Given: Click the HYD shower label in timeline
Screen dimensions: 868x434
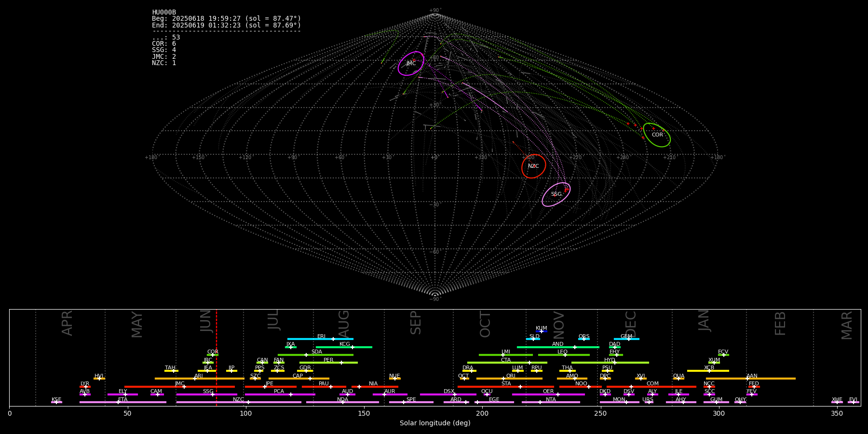Looking at the screenshot, I should click(610, 360).
